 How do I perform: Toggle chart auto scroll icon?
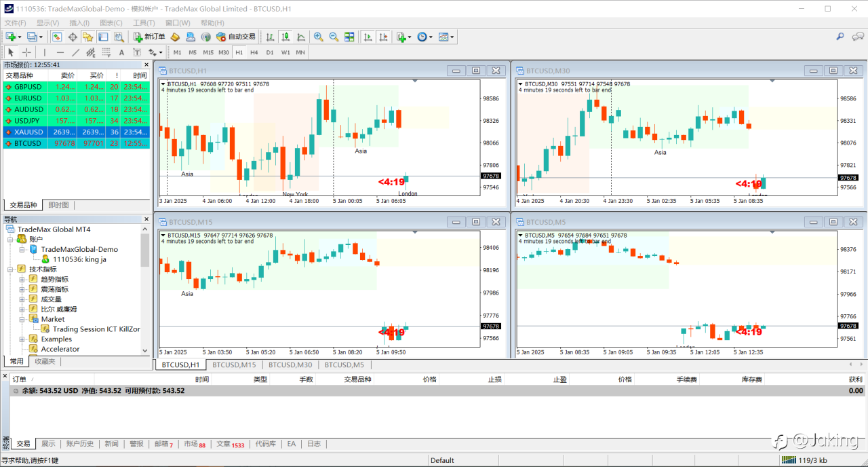click(368, 37)
